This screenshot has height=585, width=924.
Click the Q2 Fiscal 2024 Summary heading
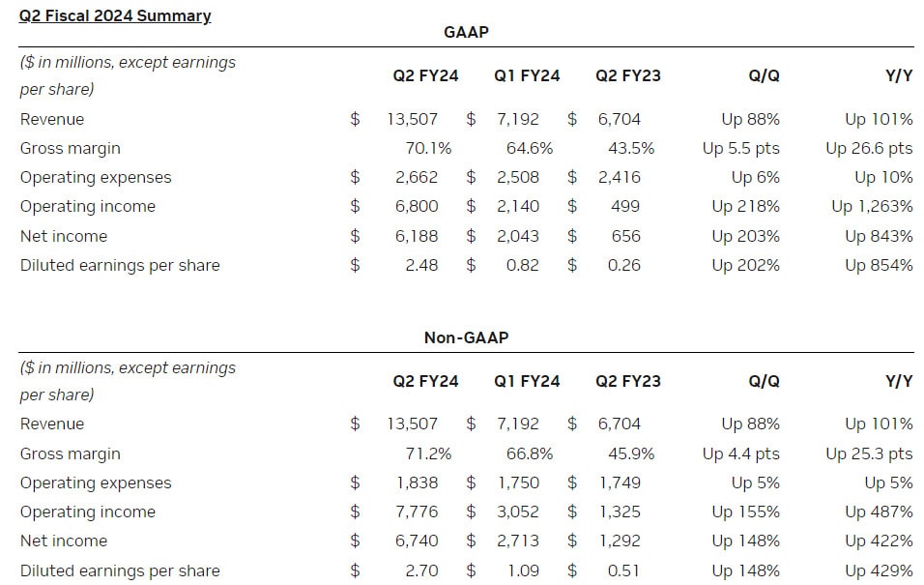coord(115,15)
